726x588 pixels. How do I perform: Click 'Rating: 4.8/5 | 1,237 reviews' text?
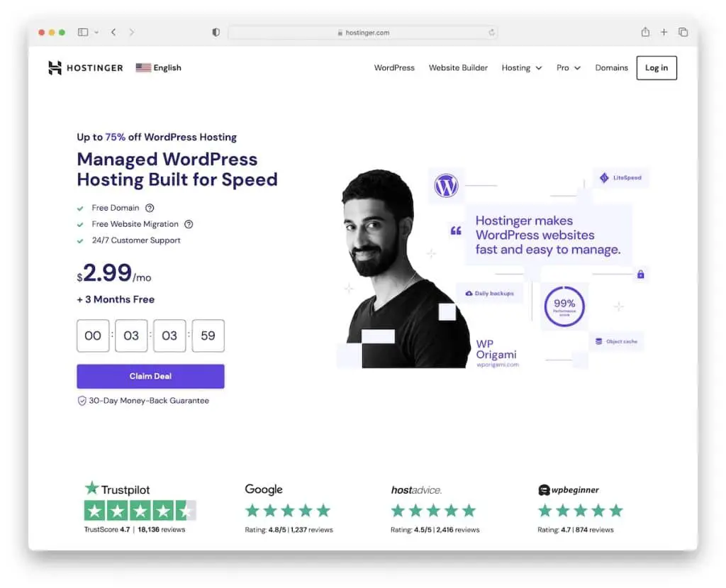pos(289,530)
